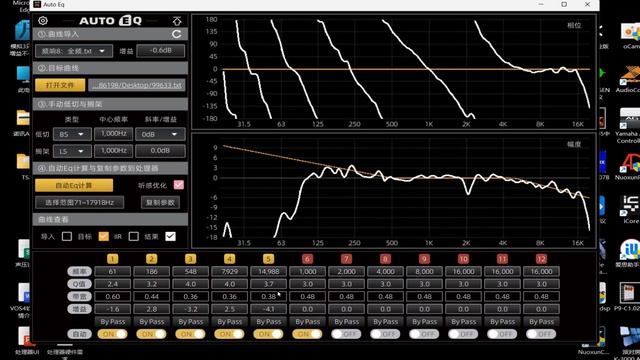Select EQ band badge 3
Viewport: 640px width, 360px height.
(x=191, y=259)
